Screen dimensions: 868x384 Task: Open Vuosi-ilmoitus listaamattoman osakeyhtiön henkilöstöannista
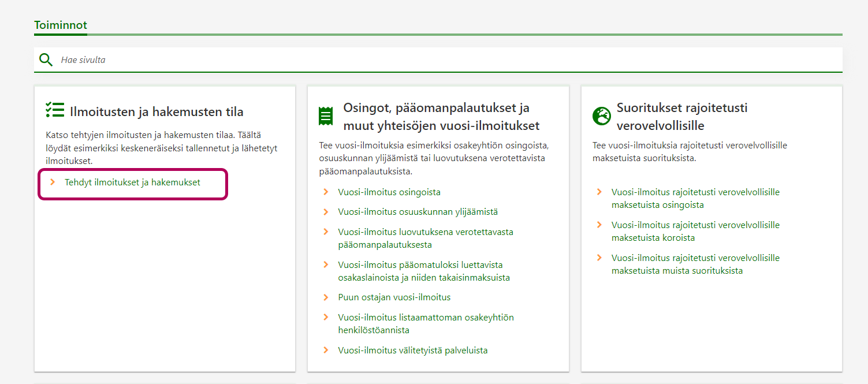click(x=425, y=323)
